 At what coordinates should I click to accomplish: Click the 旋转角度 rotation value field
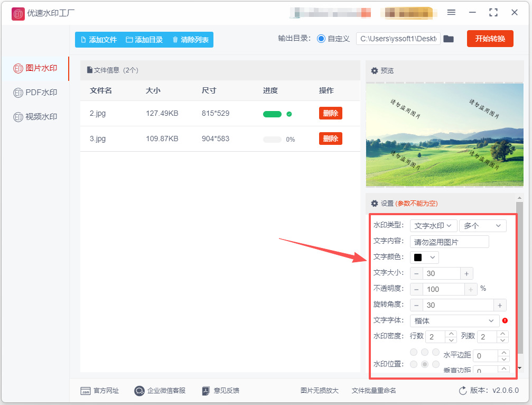click(x=458, y=305)
